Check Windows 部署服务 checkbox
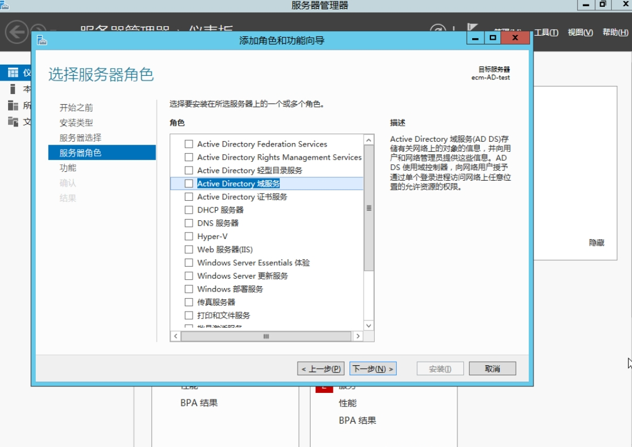 pyautogui.click(x=188, y=289)
